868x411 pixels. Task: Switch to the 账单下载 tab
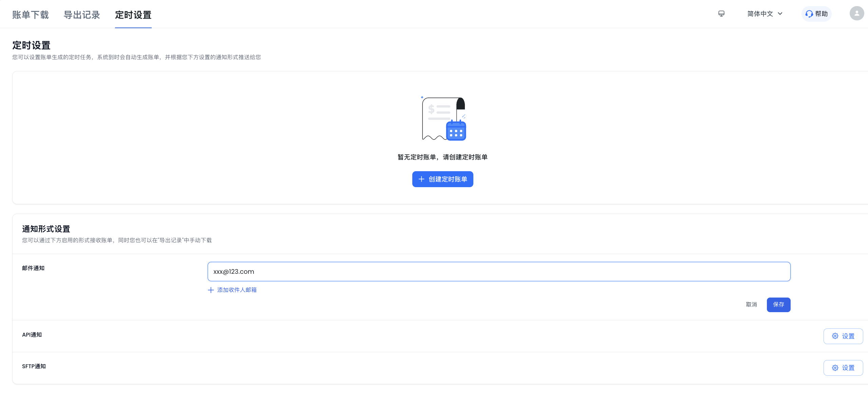(31, 15)
